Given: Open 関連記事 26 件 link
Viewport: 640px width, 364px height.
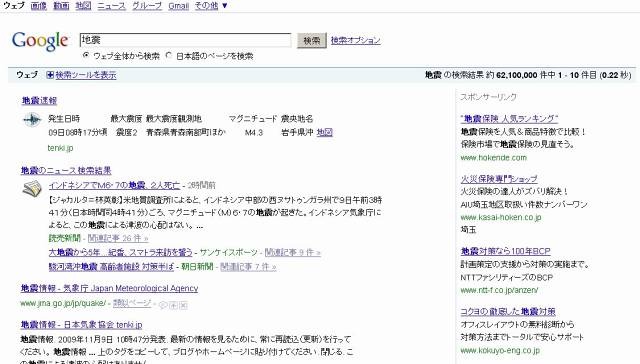Looking at the screenshot, I should coord(118,238).
